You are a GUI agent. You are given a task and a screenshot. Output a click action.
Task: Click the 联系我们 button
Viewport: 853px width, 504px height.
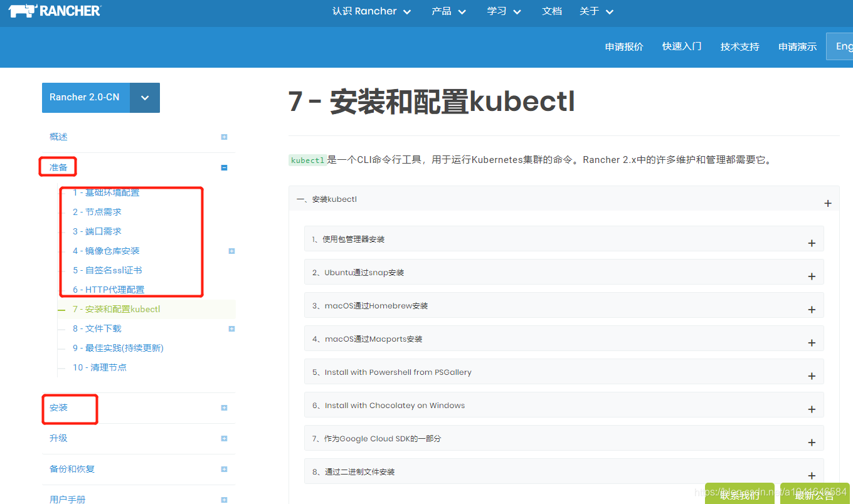click(739, 495)
